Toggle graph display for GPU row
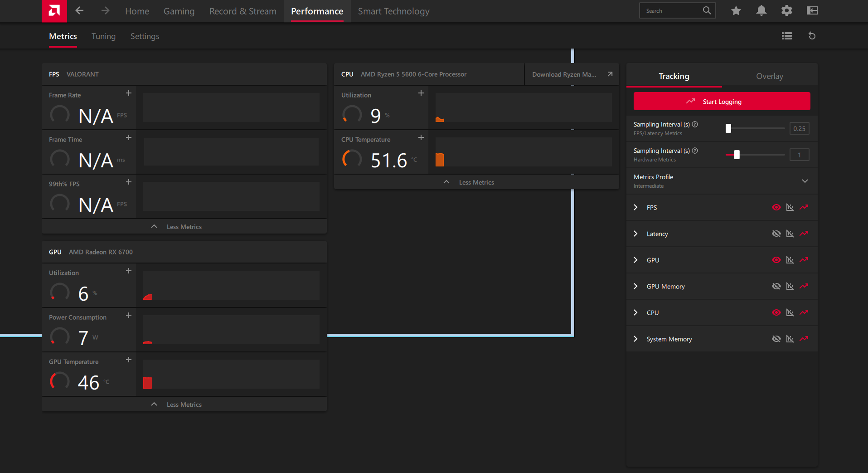 [x=790, y=260]
